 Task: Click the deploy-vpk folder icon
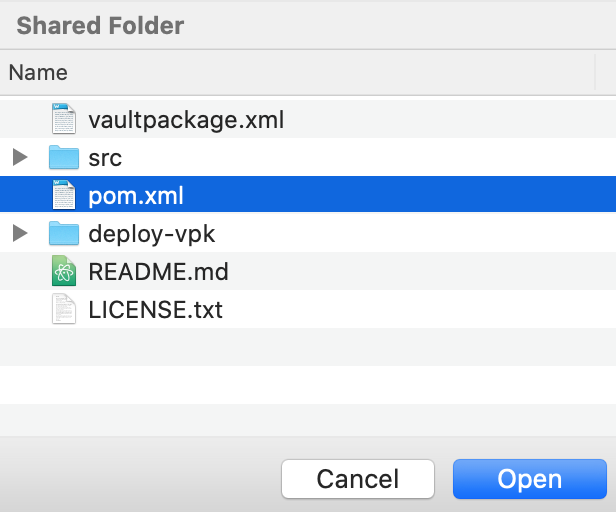pos(64,233)
